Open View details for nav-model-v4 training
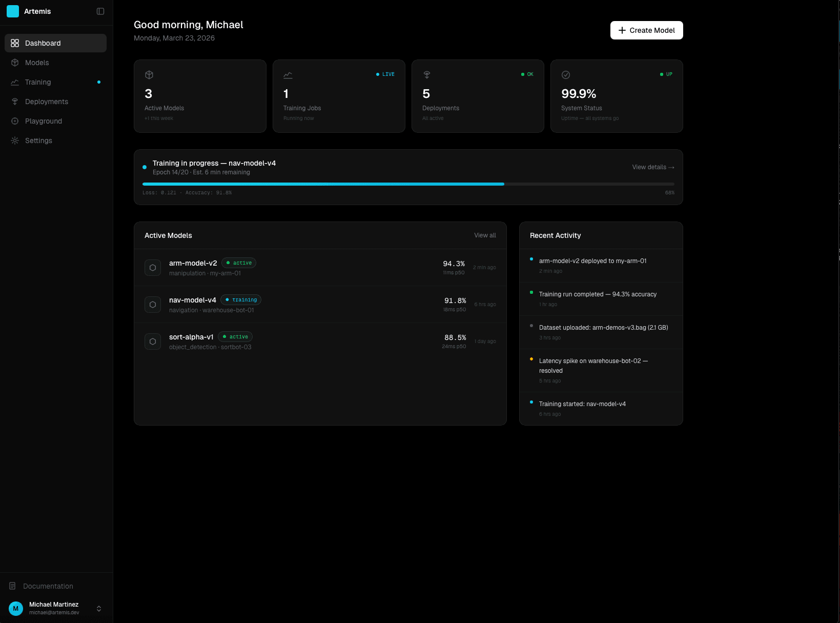 click(652, 167)
